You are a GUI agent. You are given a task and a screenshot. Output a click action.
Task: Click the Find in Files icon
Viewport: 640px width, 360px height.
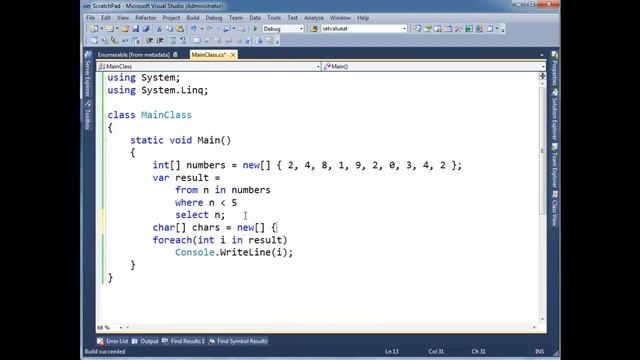coord(313,29)
